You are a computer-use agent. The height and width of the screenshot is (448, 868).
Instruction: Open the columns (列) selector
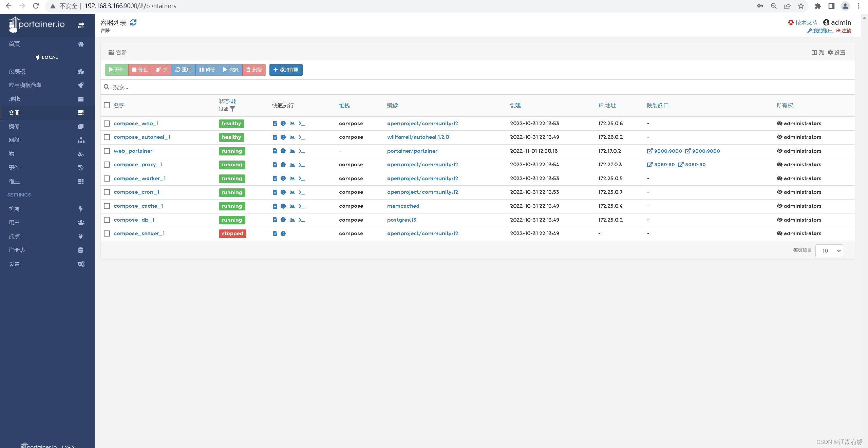[818, 52]
